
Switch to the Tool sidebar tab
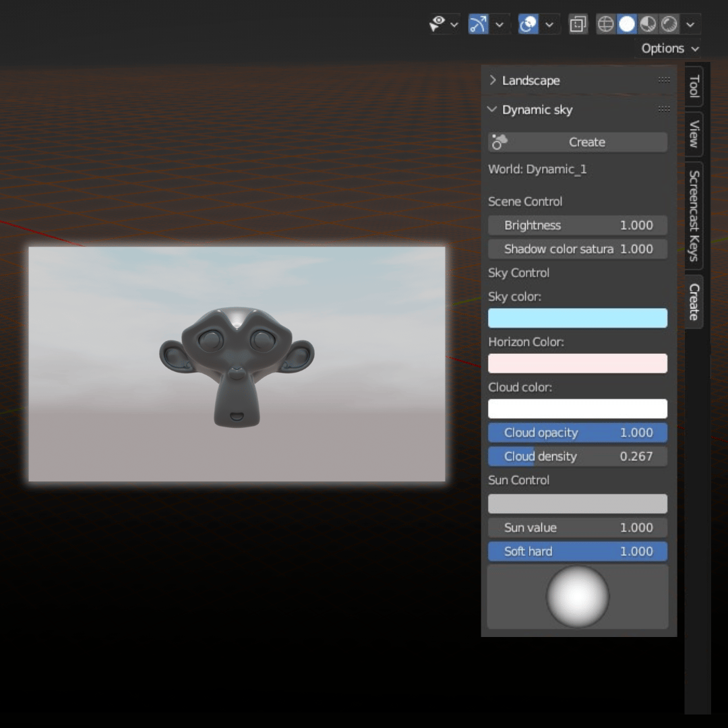tap(694, 86)
